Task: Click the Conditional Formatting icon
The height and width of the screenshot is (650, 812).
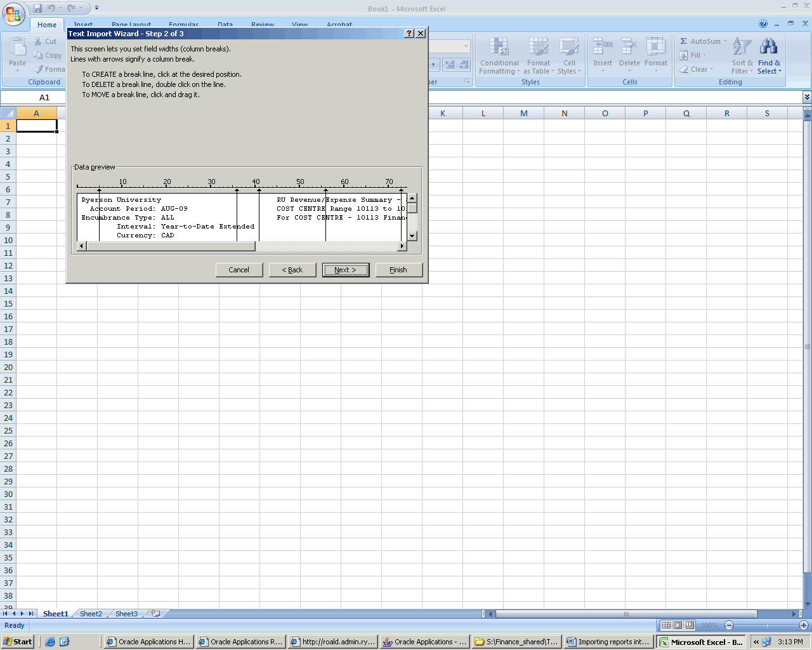Action: click(499, 47)
